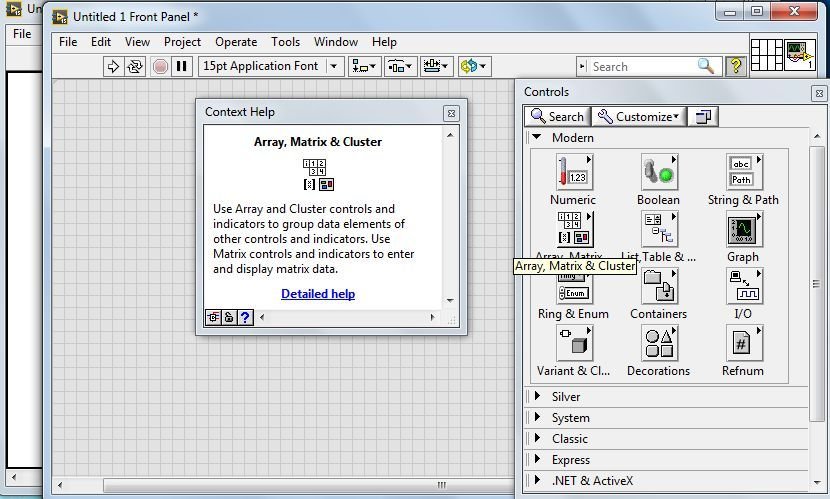Click the Search button in Controls palette
This screenshot has height=499, width=830.
557,116
